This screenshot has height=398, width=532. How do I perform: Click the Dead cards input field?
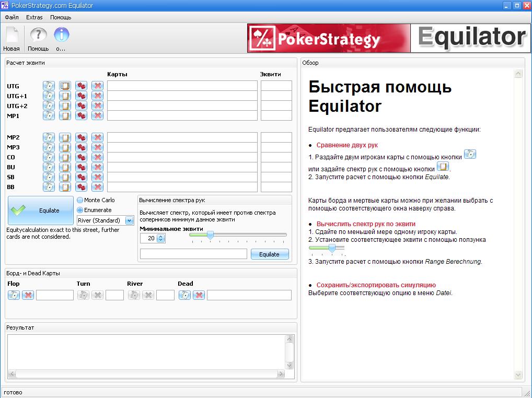pos(249,295)
